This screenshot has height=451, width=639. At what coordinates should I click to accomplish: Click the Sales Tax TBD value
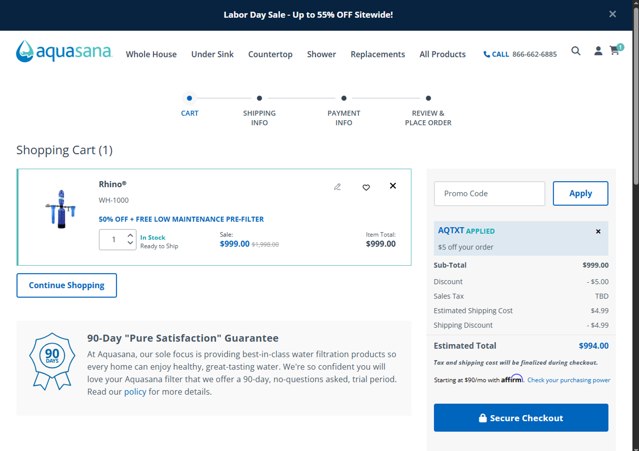tap(602, 296)
